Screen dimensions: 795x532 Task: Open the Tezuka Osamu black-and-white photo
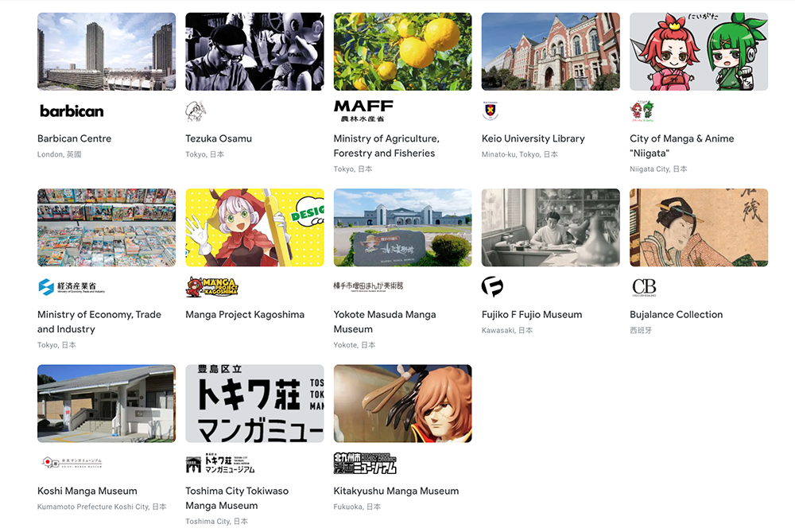[x=254, y=52]
